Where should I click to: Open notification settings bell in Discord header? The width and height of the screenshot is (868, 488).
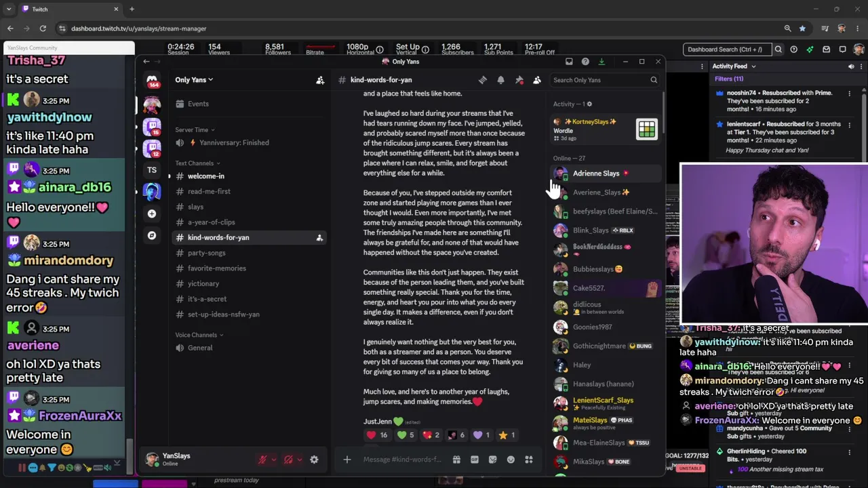pos(500,80)
